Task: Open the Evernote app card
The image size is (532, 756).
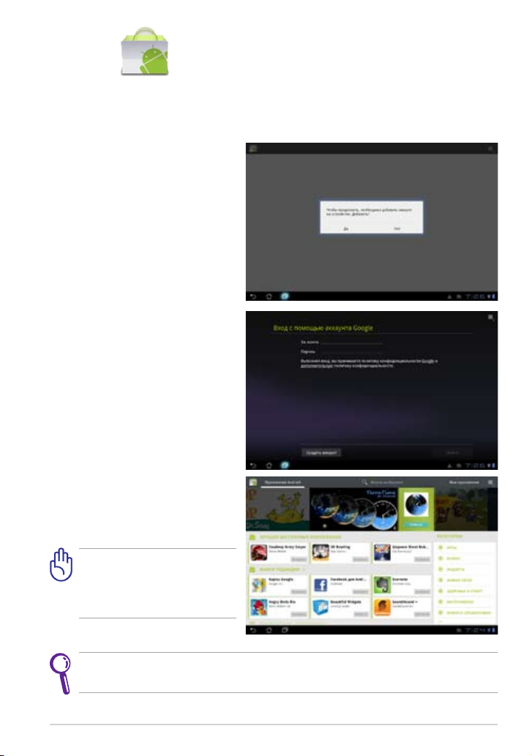Action: (402, 585)
